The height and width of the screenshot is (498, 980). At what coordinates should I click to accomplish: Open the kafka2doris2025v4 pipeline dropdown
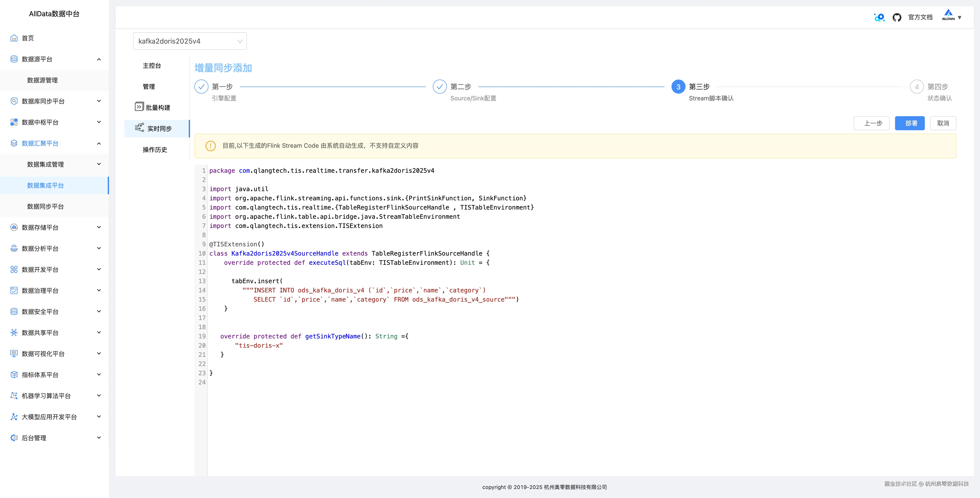tap(190, 41)
